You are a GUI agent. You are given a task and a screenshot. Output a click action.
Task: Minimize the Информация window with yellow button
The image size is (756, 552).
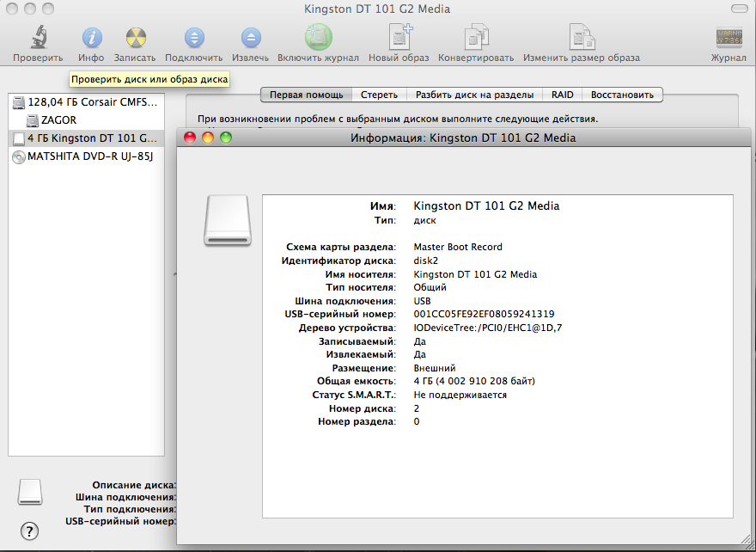(x=208, y=138)
